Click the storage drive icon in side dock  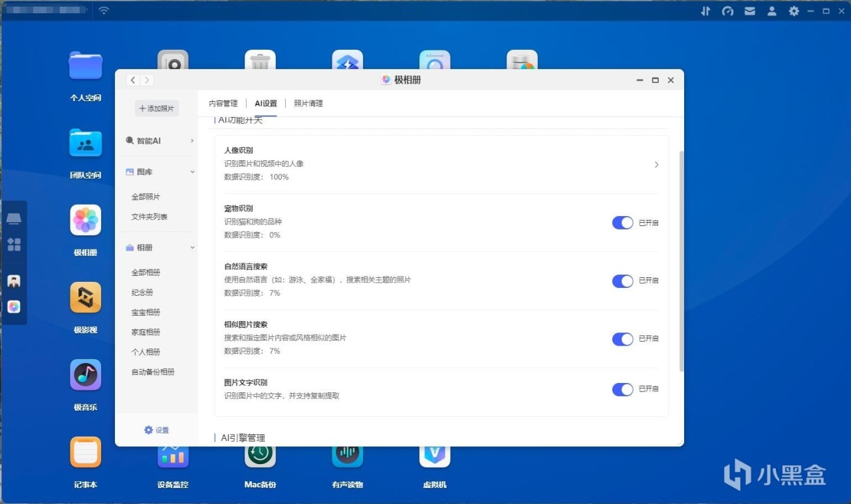tap(14, 219)
